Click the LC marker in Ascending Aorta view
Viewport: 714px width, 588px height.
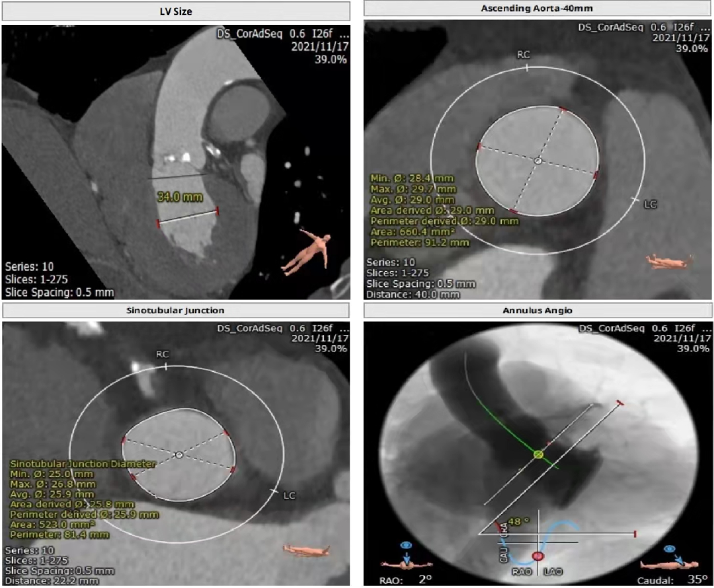pyautogui.click(x=651, y=204)
